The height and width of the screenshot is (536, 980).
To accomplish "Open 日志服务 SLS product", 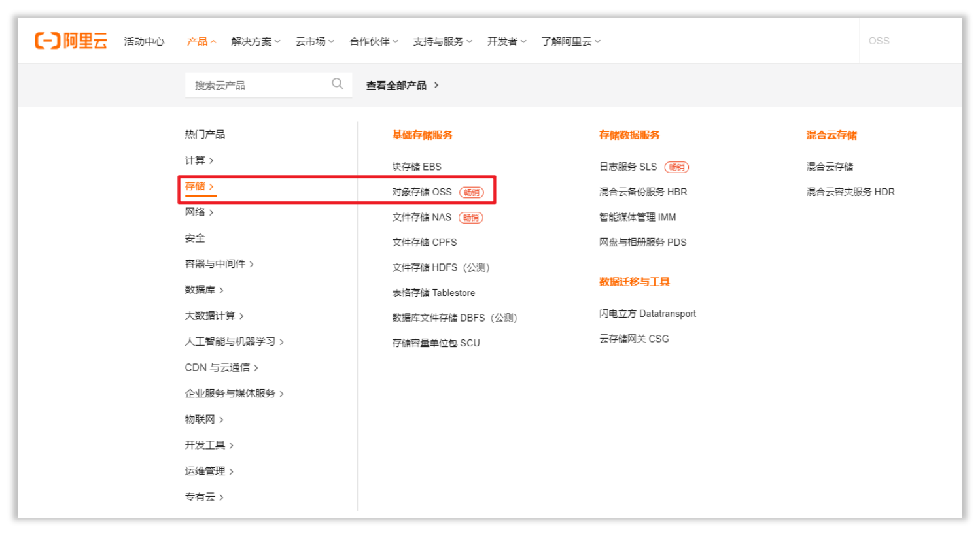I will click(628, 167).
